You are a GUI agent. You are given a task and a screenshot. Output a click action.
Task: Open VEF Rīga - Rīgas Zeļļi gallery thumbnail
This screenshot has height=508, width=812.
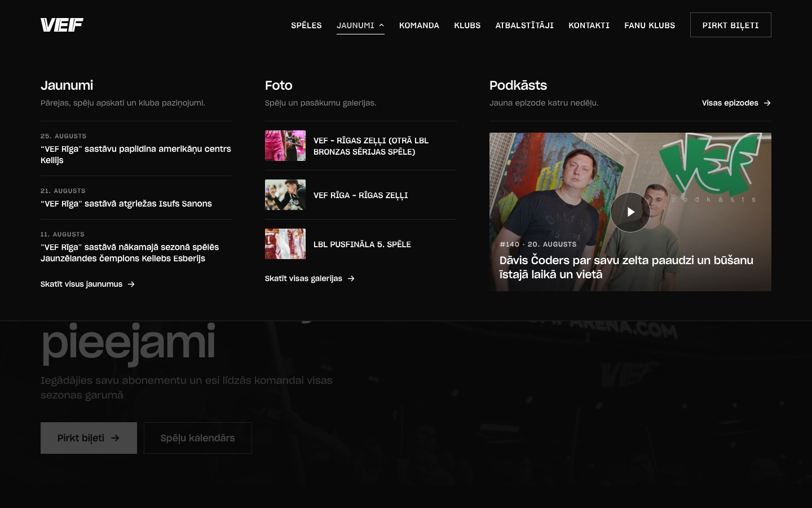pyautogui.click(x=285, y=195)
